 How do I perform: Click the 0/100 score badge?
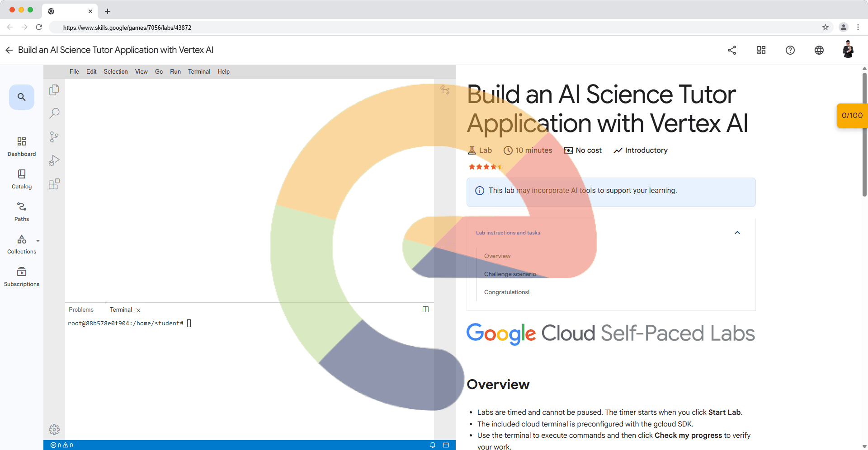click(852, 115)
